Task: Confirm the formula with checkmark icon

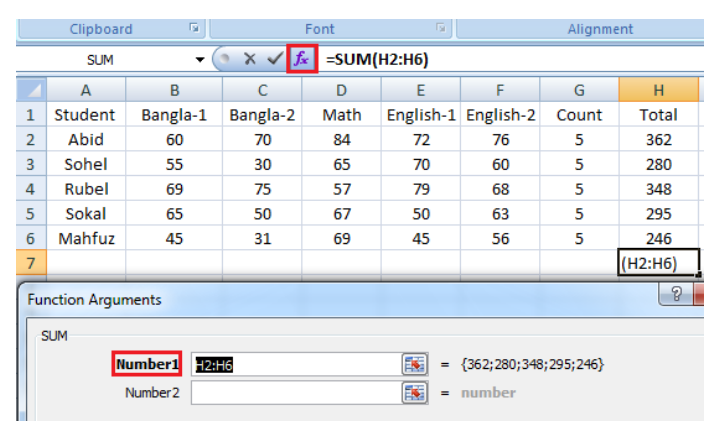Action: pyautogui.click(x=274, y=59)
